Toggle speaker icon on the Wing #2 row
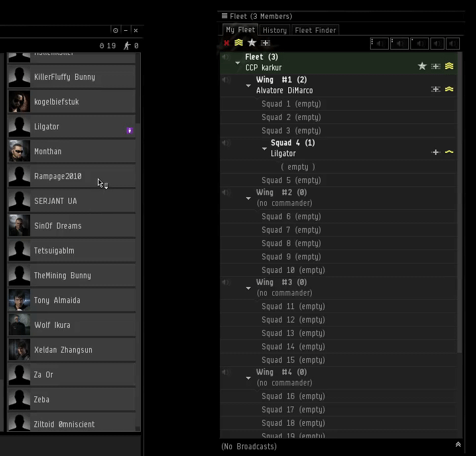 pos(225,192)
